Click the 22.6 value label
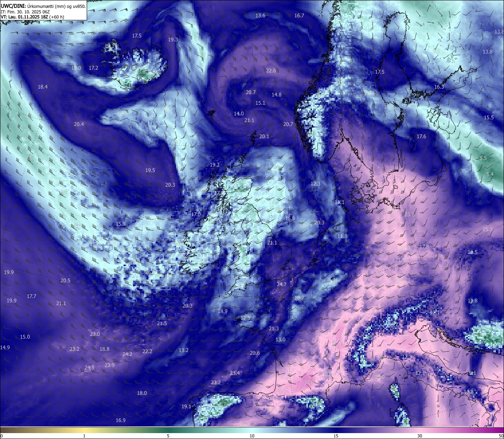 (271, 71)
